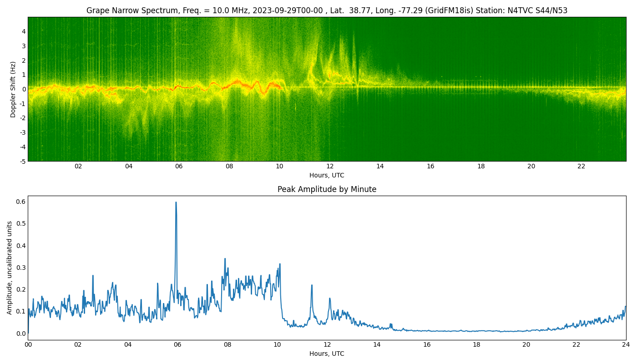The height and width of the screenshot is (364, 637).
Task: Select the 0.6 tick on the amplitude axis
Action: (x=20, y=202)
